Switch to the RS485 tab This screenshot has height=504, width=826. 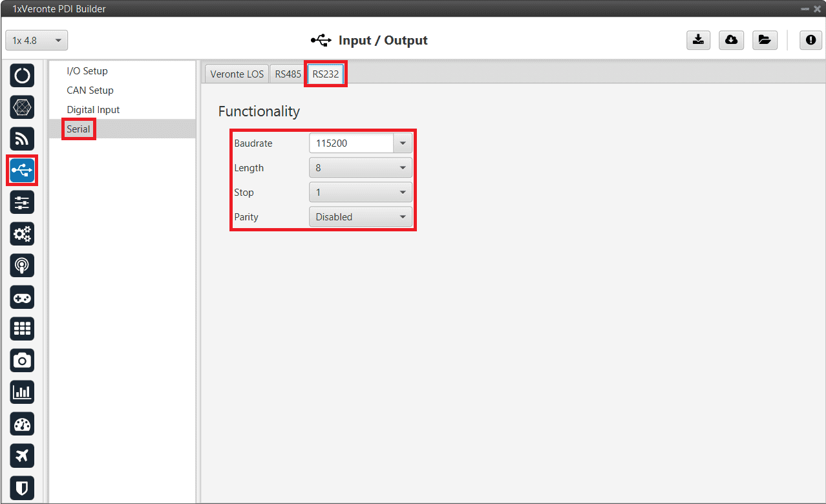(288, 74)
